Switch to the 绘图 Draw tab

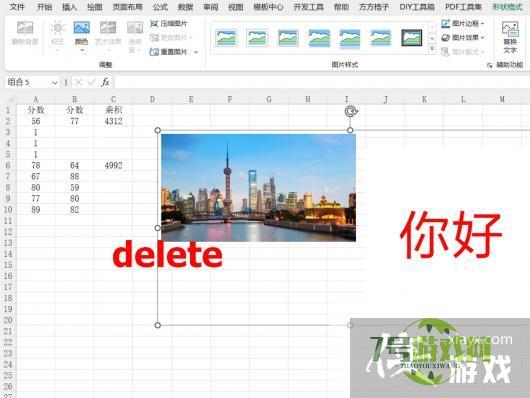[x=95, y=7]
